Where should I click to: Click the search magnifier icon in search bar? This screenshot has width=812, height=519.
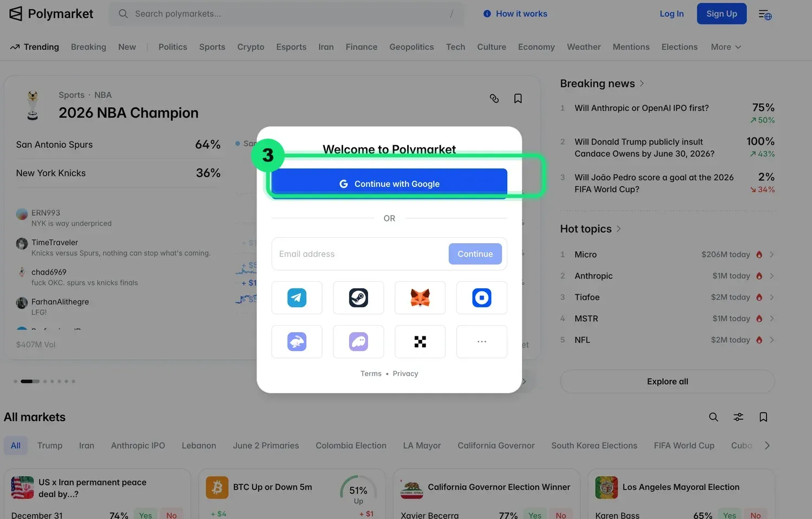click(x=123, y=14)
